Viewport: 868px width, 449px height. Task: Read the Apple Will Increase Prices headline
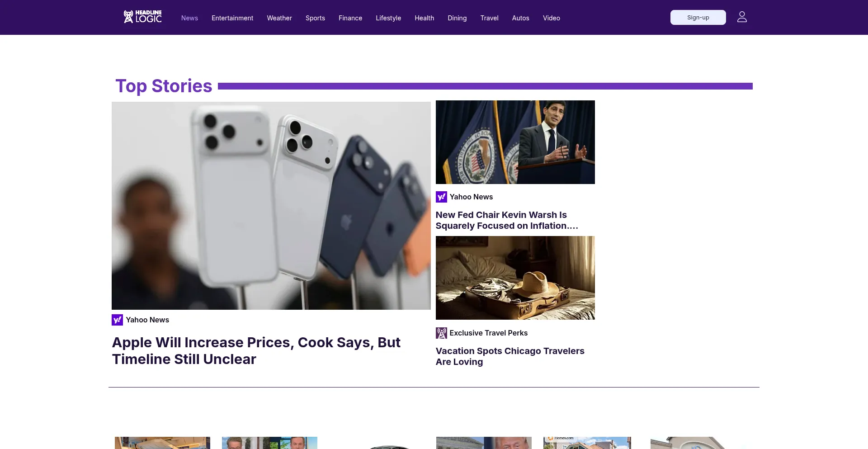click(256, 351)
